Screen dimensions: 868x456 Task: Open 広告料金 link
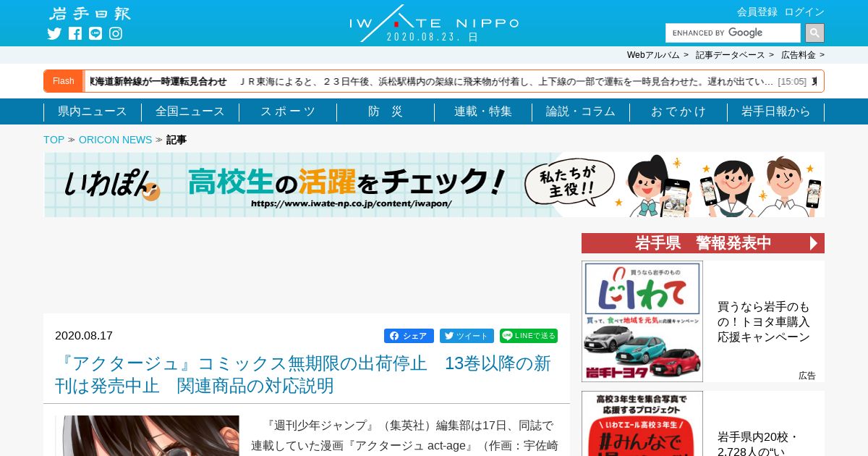tap(798, 55)
